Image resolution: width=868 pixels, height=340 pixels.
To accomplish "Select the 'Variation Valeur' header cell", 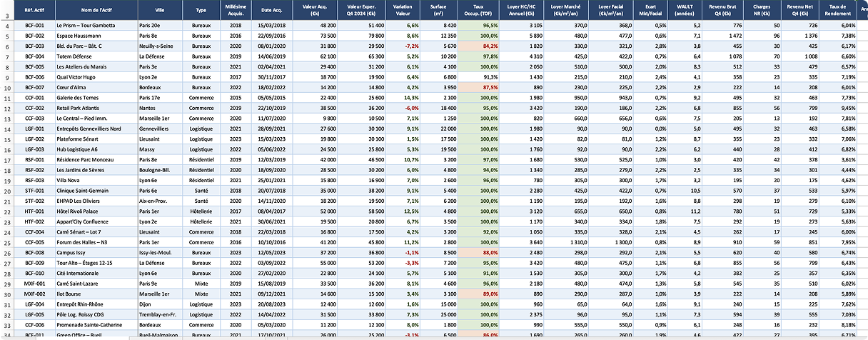I will [403, 10].
